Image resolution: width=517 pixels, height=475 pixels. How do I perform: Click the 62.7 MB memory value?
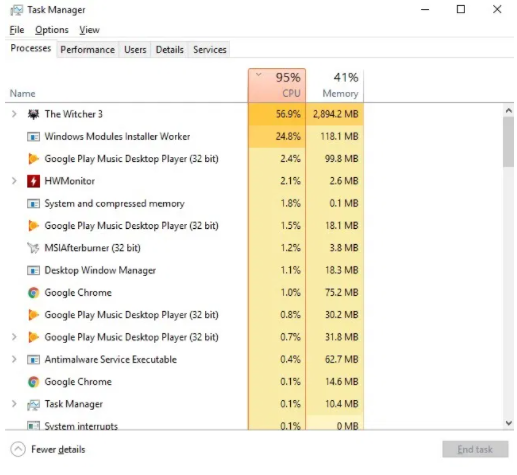point(342,360)
